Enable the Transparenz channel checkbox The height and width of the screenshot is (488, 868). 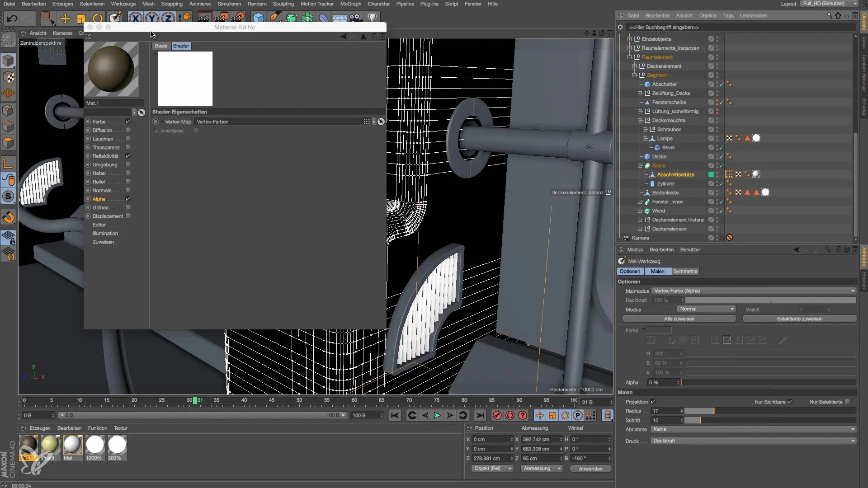coord(128,147)
